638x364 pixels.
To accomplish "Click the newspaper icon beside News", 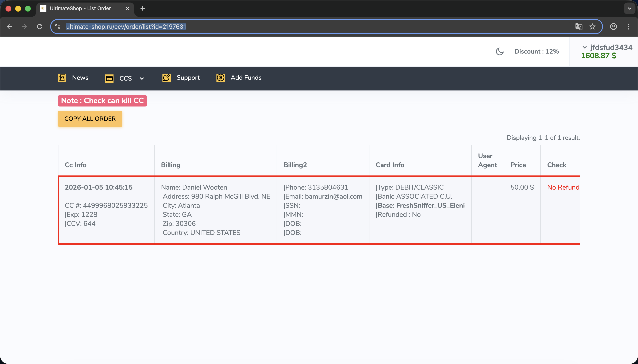I will 62,77.
